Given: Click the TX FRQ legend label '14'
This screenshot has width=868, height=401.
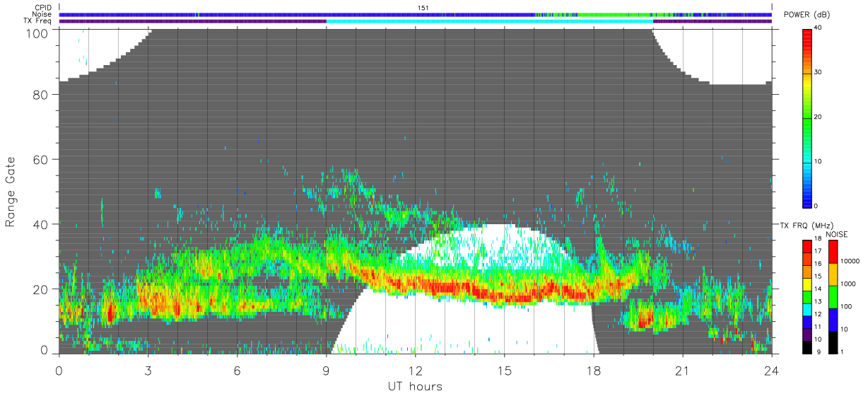Looking at the screenshot, I should click(x=819, y=289).
